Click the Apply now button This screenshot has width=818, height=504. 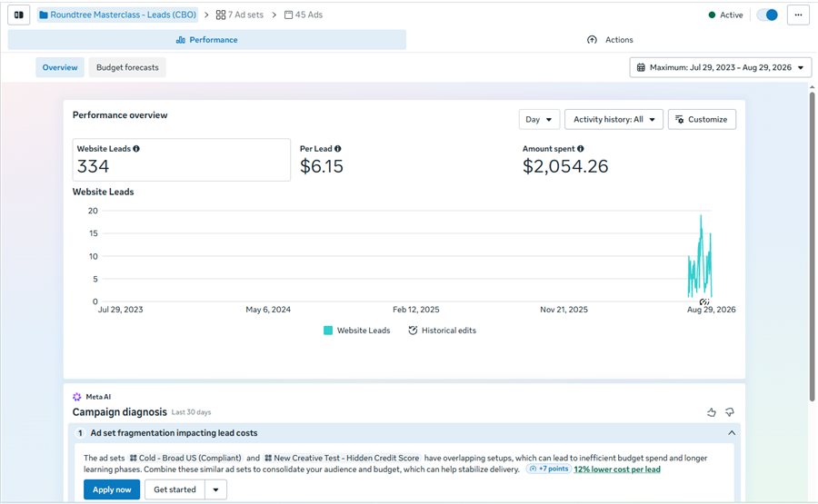point(112,489)
